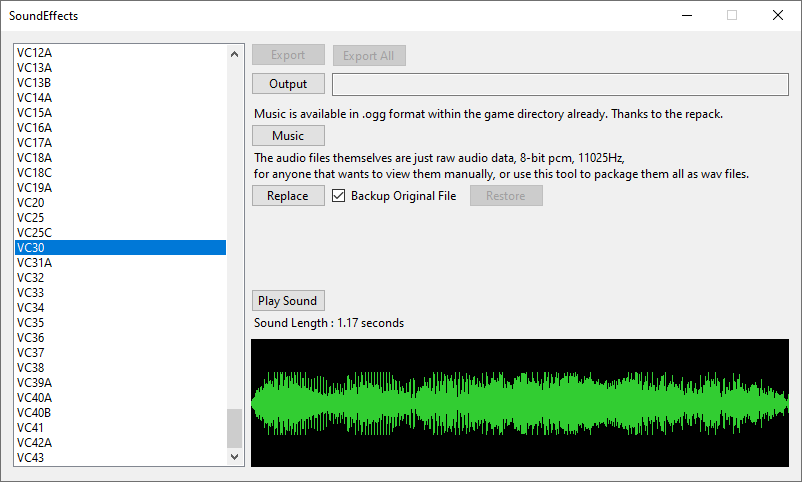Select VC33 in the sound list
Image resolution: width=802 pixels, height=482 pixels.
point(121,293)
